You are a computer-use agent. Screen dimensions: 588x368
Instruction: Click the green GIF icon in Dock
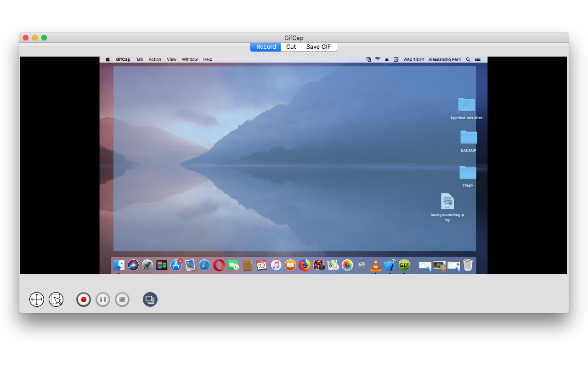pyautogui.click(x=404, y=265)
